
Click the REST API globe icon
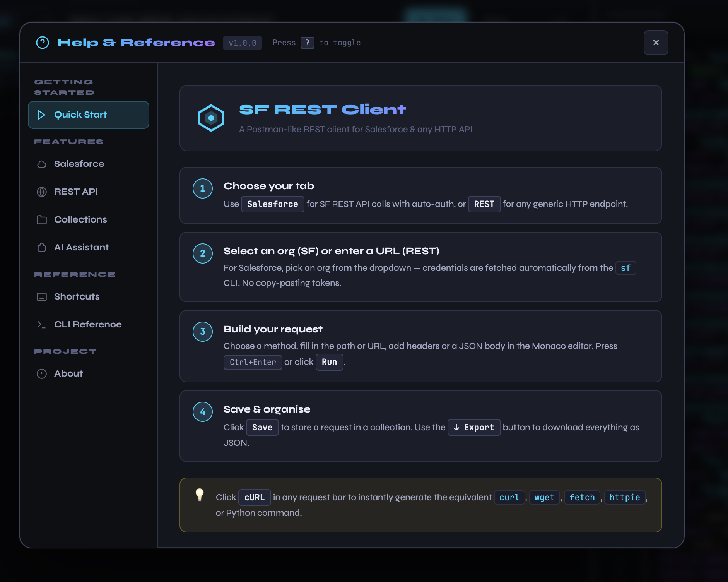point(42,192)
